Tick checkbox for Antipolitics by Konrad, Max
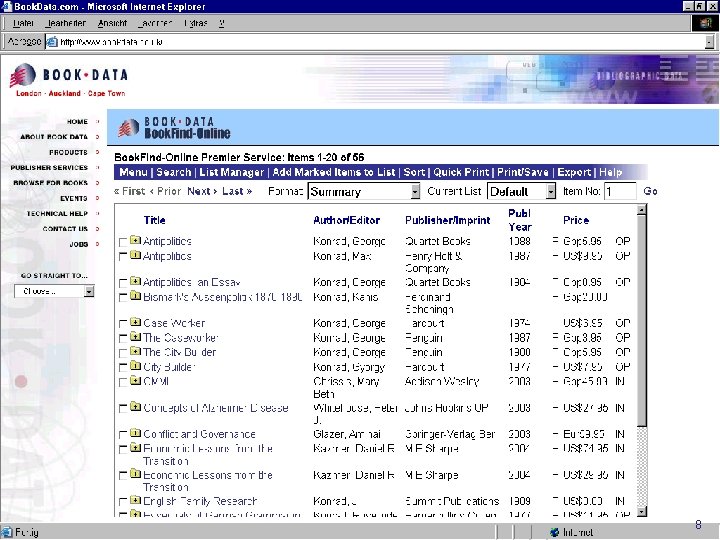The width and height of the screenshot is (720, 540). (123, 257)
